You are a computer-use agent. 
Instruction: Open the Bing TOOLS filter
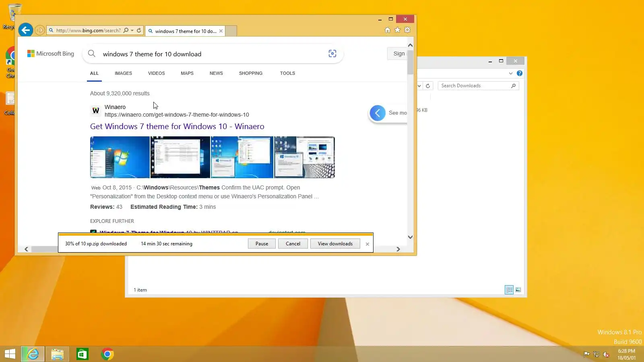[x=287, y=73]
